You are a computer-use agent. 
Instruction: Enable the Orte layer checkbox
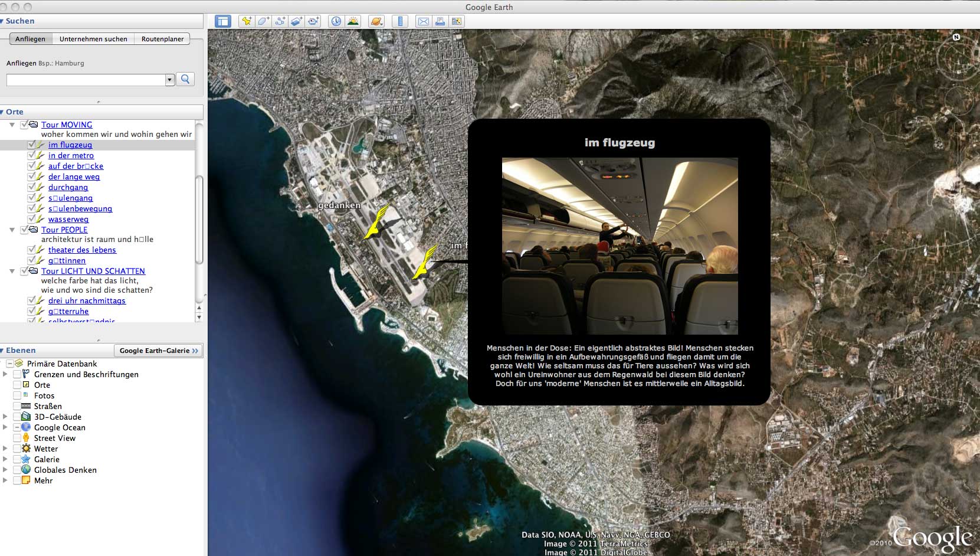(x=17, y=385)
